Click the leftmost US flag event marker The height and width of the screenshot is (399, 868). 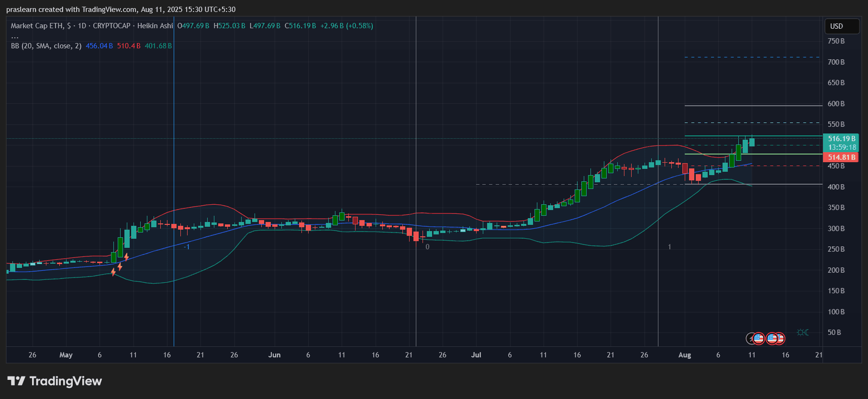point(758,339)
